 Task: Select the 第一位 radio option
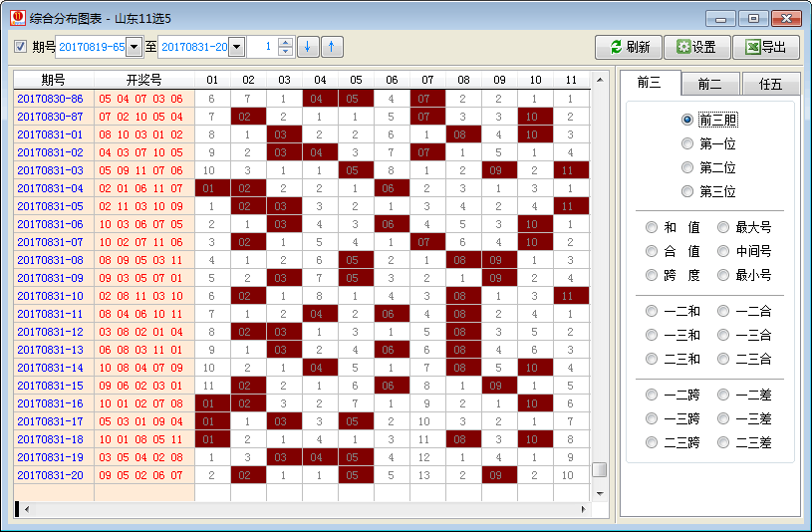(687, 143)
